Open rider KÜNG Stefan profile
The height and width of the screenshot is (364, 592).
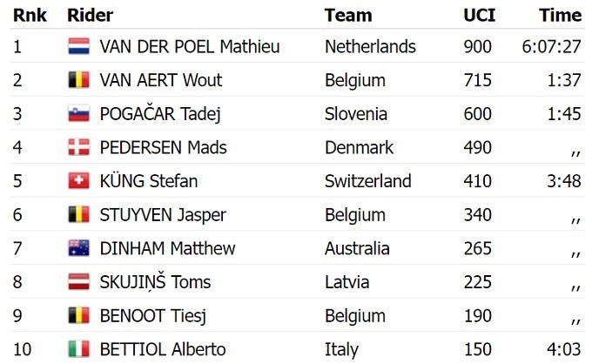(x=149, y=181)
